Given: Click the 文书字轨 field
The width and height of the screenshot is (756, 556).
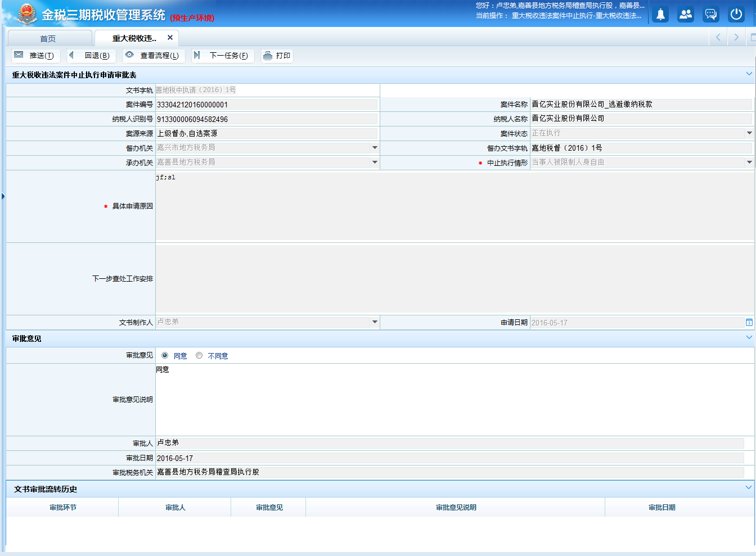Looking at the screenshot, I should coord(267,90).
